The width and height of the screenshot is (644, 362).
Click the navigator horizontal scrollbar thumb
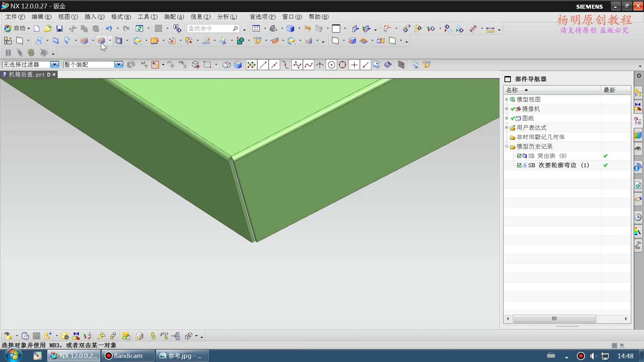click(554, 319)
